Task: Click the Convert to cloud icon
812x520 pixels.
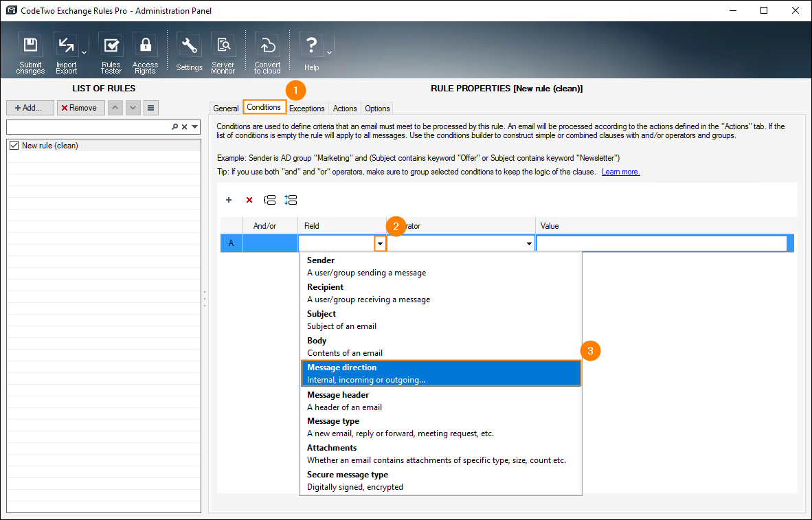Action: pos(267,53)
